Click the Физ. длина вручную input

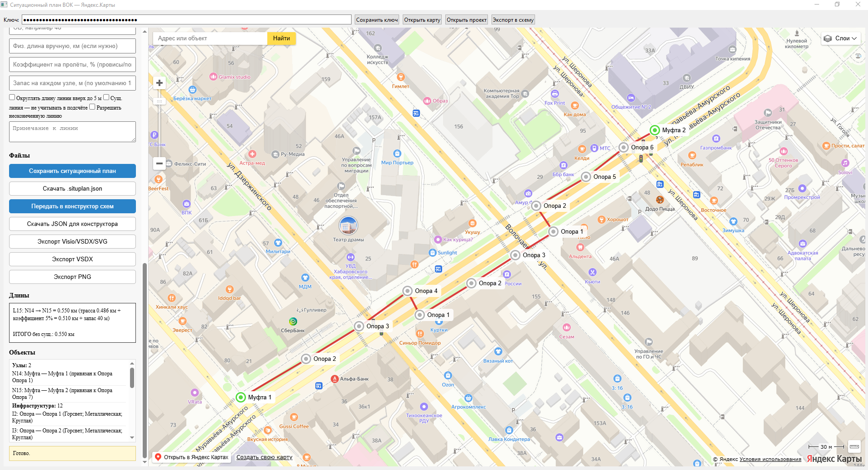(x=72, y=46)
